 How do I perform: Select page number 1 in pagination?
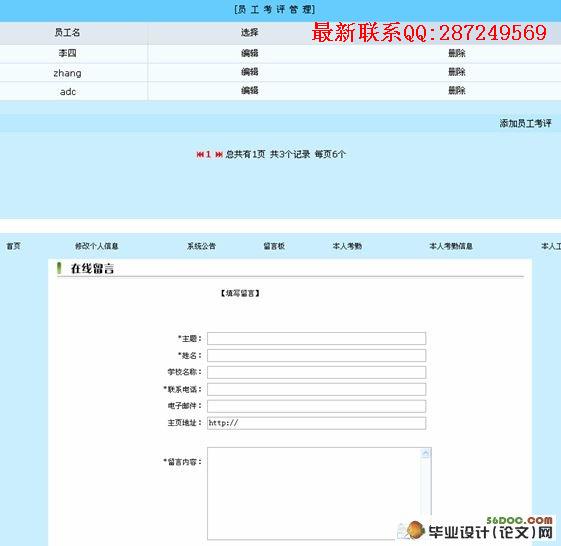208,155
